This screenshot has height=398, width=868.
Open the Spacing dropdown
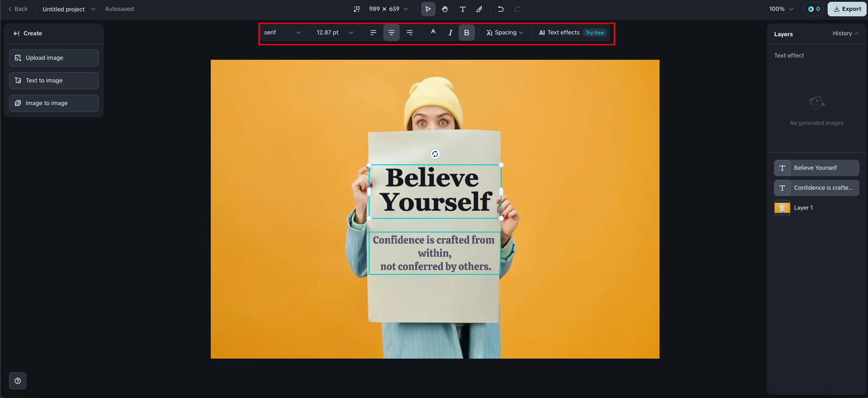point(505,33)
